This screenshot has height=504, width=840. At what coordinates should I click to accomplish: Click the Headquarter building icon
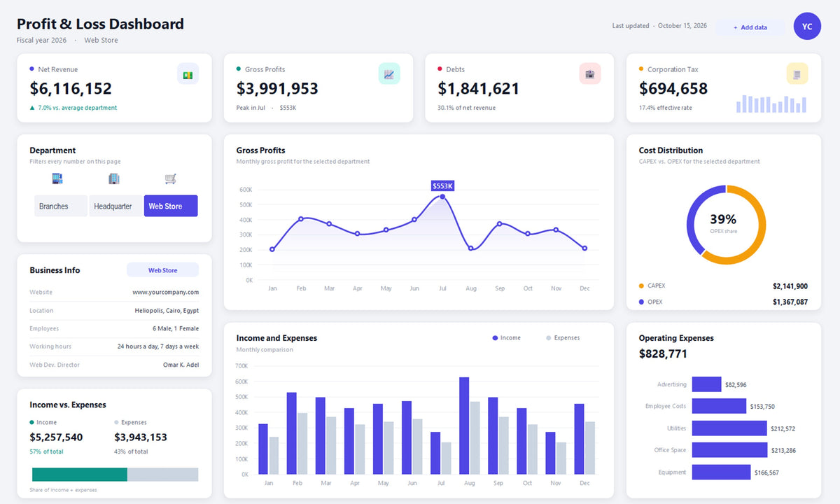point(113,178)
